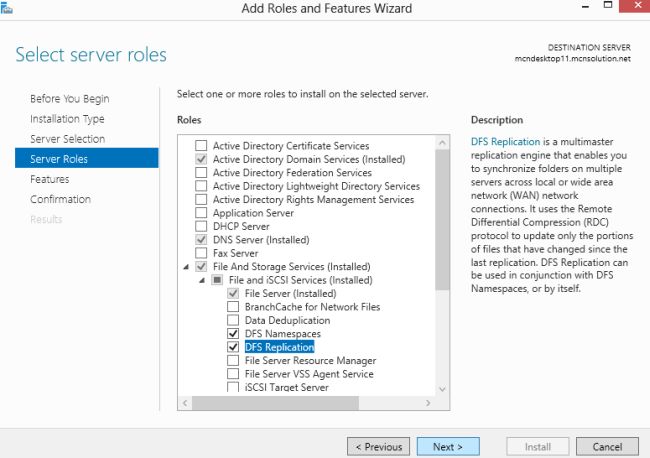Select the Fax Server checkbox
The height and width of the screenshot is (458, 650).
(x=203, y=253)
